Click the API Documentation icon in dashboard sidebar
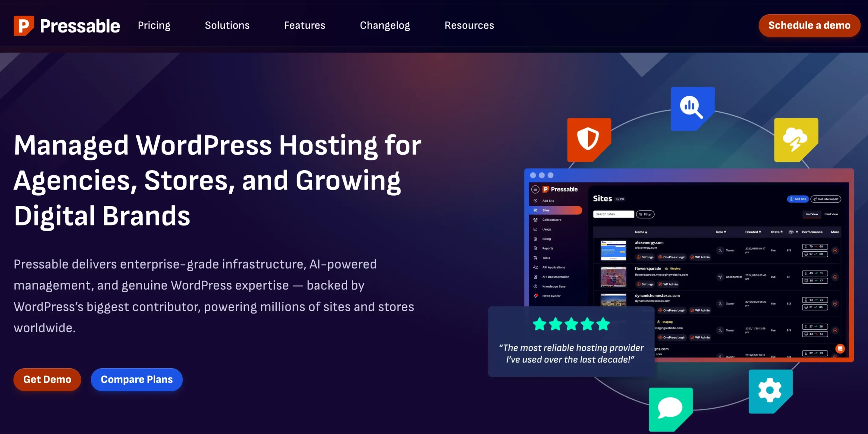868x434 pixels. 535,277
